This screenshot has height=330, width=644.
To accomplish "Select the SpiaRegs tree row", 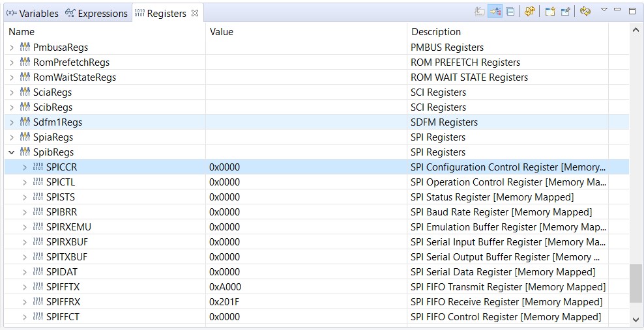I will click(x=316, y=137).
